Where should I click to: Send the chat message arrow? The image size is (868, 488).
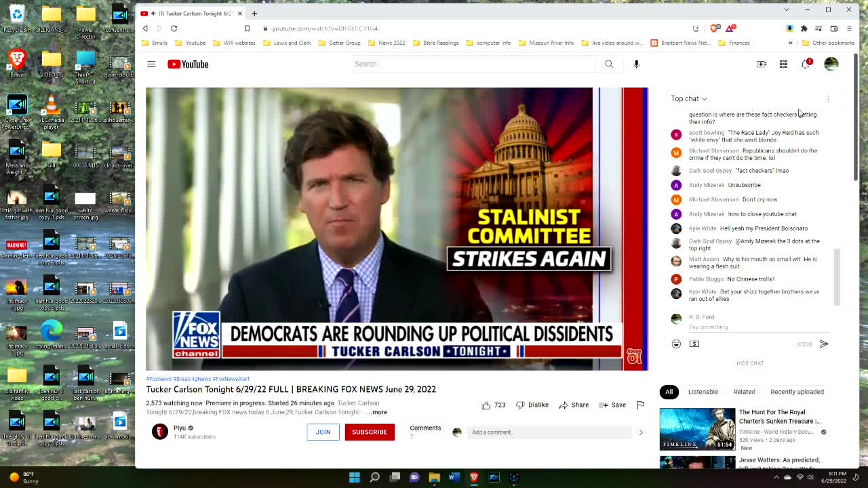pos(824,344)
